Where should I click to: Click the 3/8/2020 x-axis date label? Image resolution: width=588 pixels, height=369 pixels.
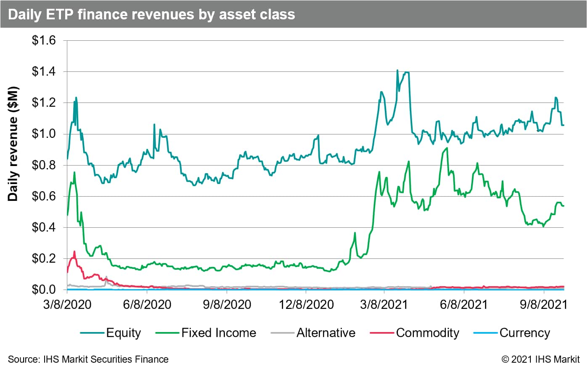pos(67,304)
